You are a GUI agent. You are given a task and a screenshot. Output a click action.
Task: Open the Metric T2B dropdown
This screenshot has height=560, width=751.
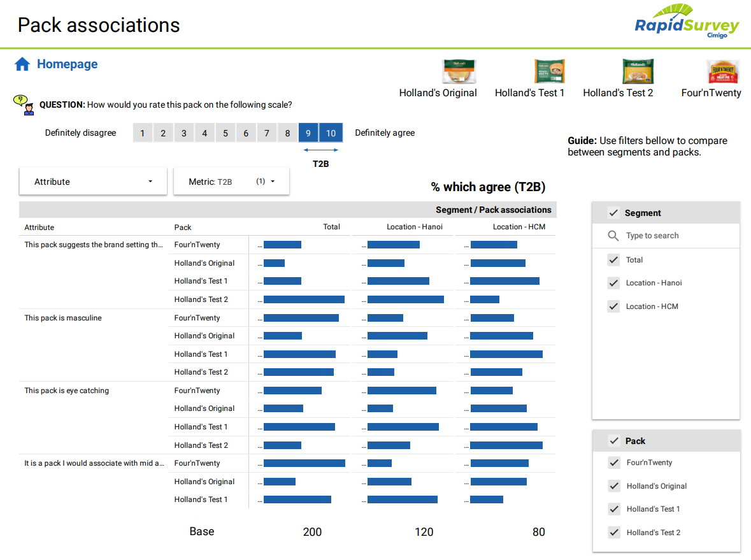click(231, 181)
